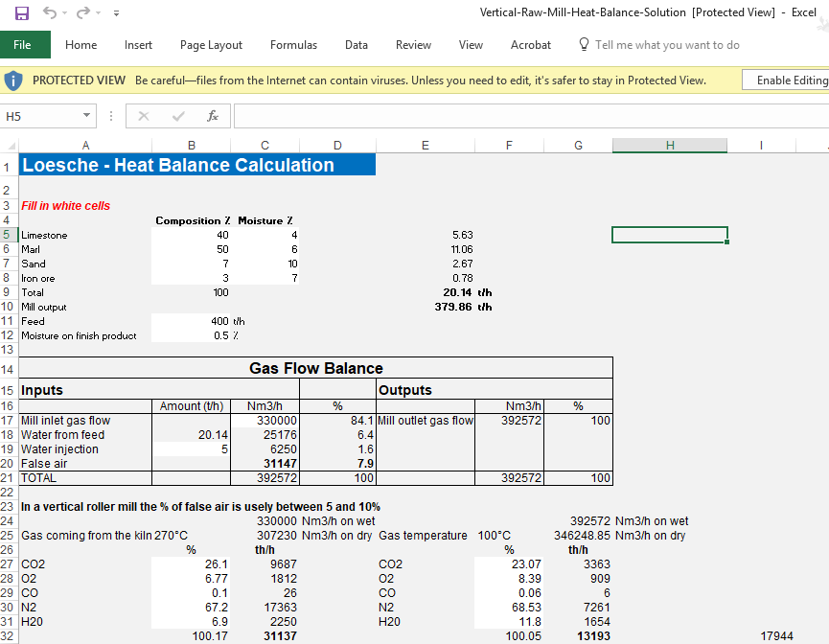
Task: Open the Review ribbon tab
Action: click(x=413, y=45)
